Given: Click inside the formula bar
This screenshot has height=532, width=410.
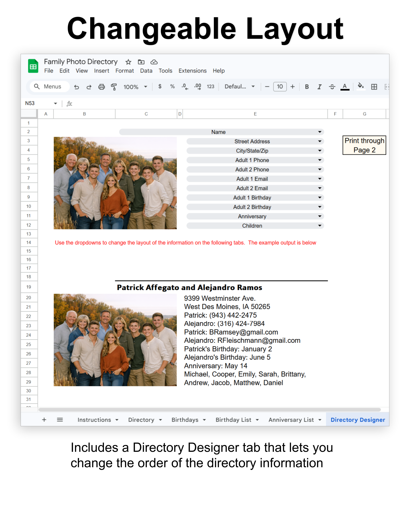Looking at the screenshot, I should coord(170,103).
